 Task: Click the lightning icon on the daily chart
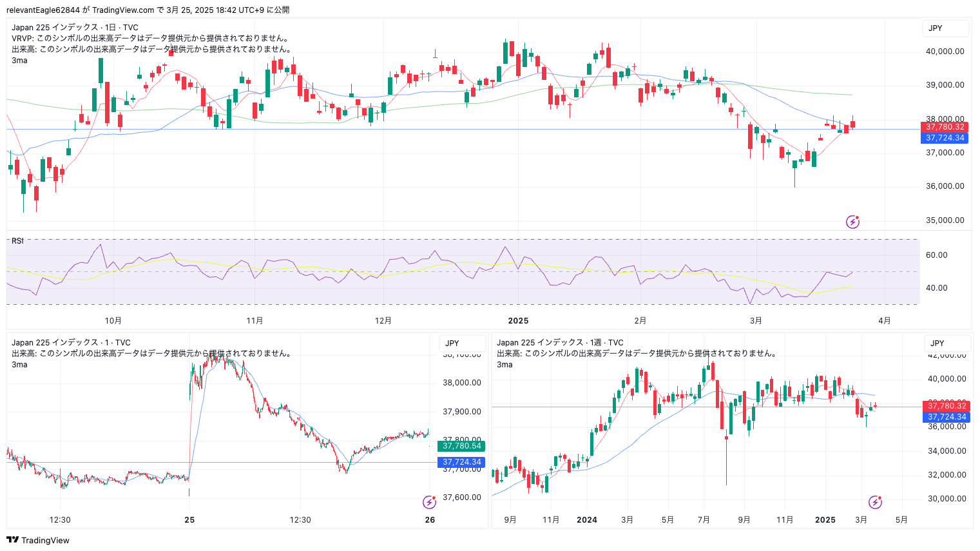coord(852,222)
